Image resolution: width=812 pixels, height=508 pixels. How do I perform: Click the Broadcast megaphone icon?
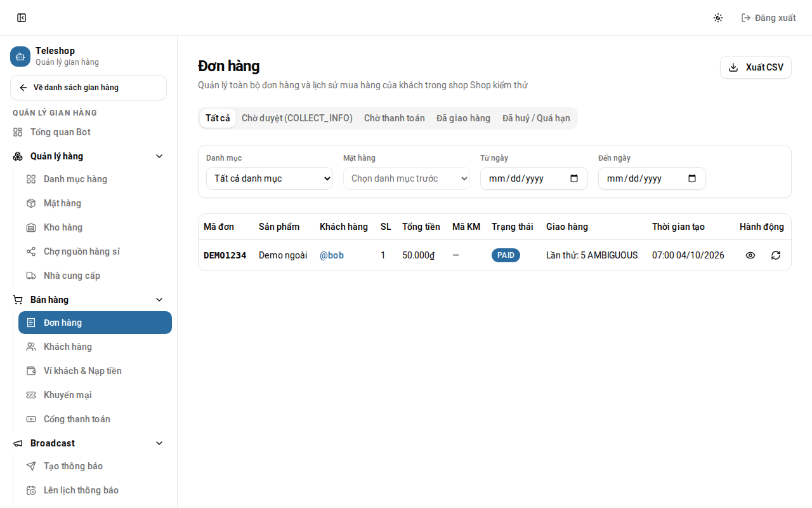coord(18,443)
